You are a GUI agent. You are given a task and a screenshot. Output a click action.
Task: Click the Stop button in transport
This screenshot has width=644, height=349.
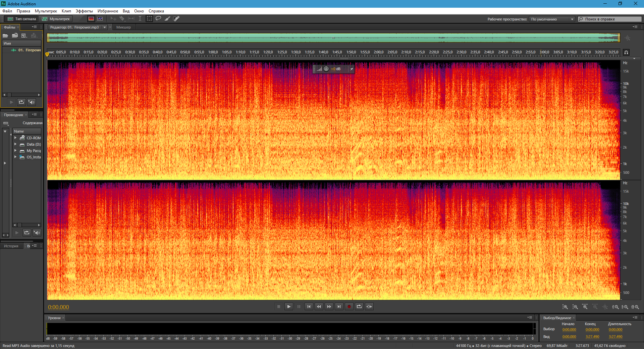(x=279, y=306)
